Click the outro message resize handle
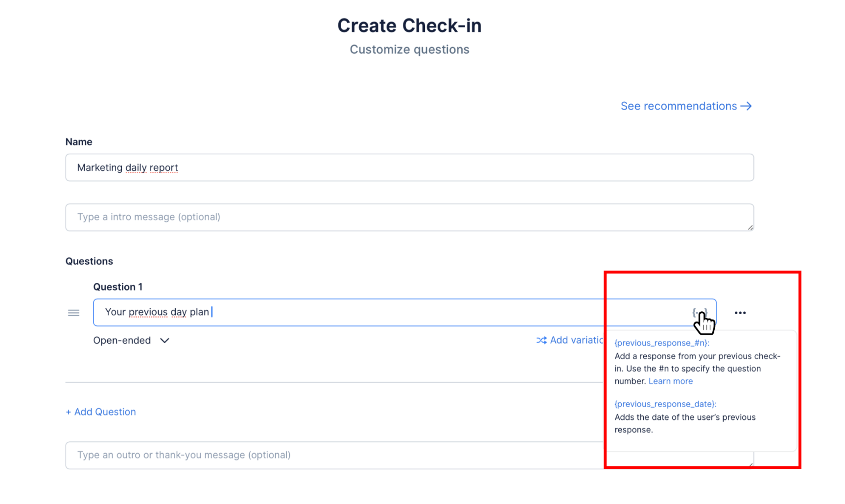Image resolution: width=845 pixels, height=504 pixels. click(x=750, y=465)
